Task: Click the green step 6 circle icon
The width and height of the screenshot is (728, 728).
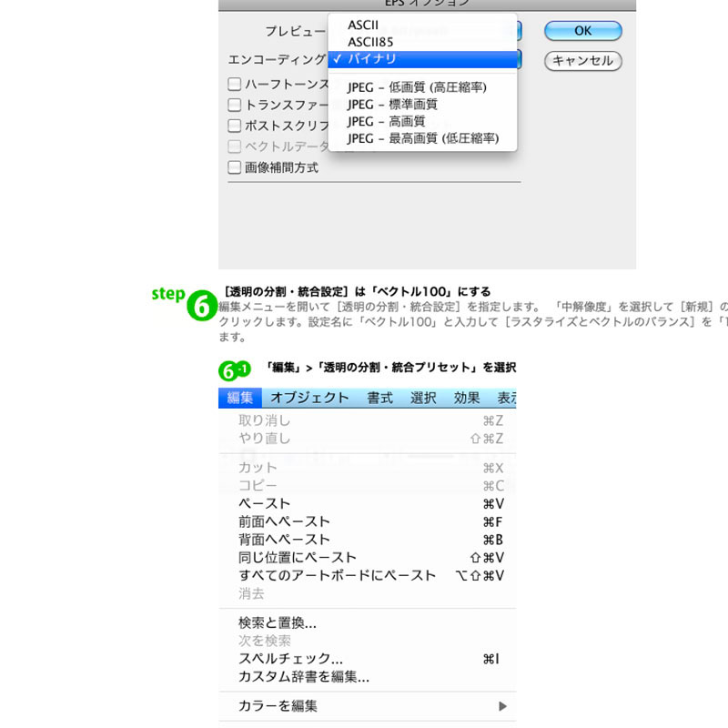Action: tap(199, 308)
